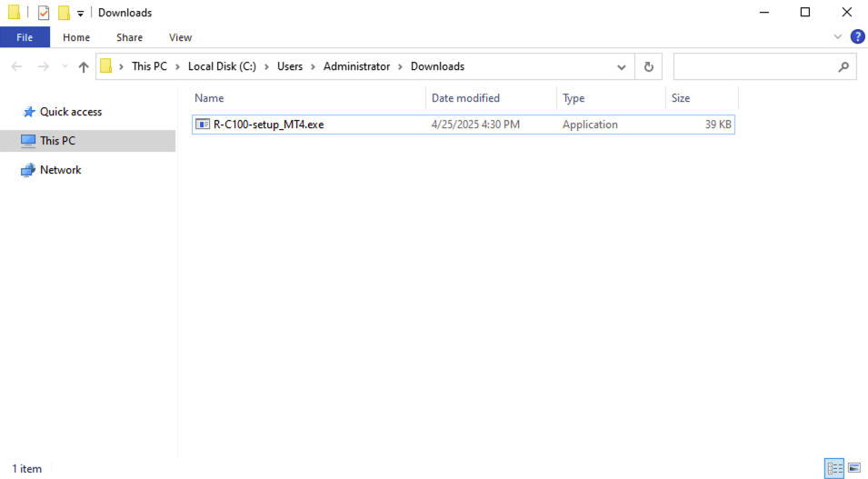This screenshot has width=868, height=479.
Task: Open the View ribbon tab
Action: click(180, 37)
